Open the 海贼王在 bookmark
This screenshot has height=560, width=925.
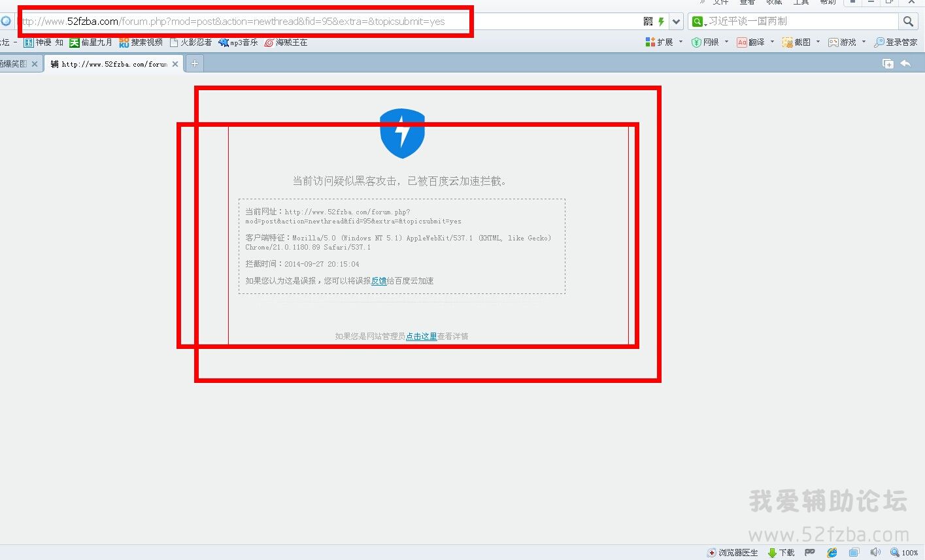(286, 42)
